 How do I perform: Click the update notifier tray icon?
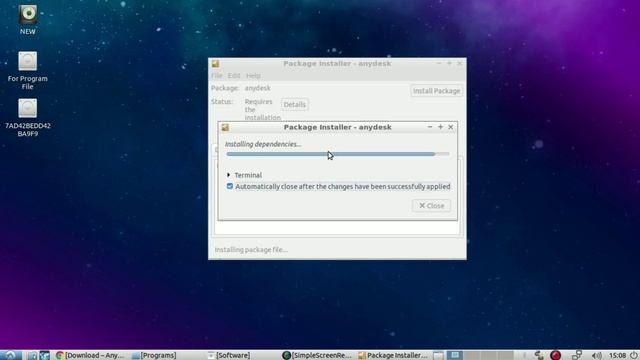tap(539, 355)
